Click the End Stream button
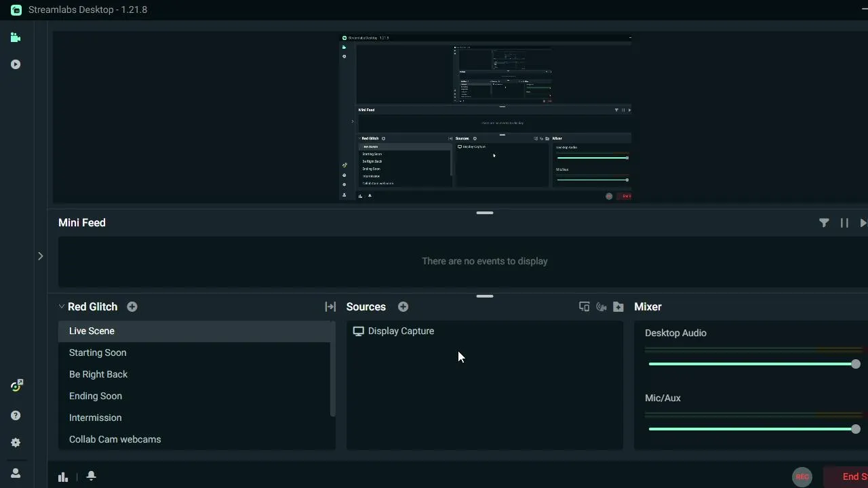The height and width of the screenshot is (488, 868). 846,476
